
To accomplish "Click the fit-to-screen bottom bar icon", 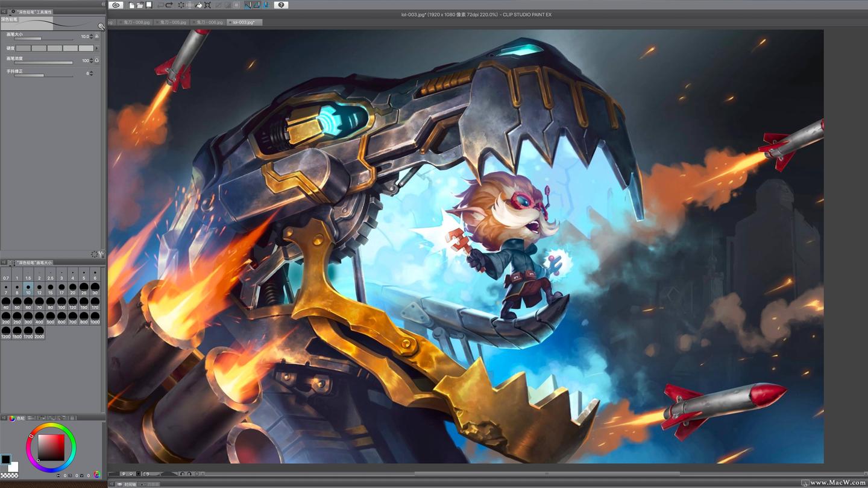I will point(138,474).
